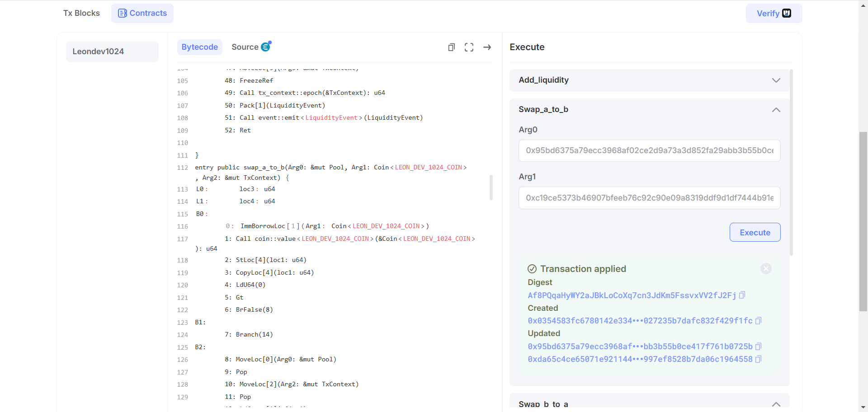Copy the Updated 0x95bd6375 object ID
The image size is (868, 412).
759,346
